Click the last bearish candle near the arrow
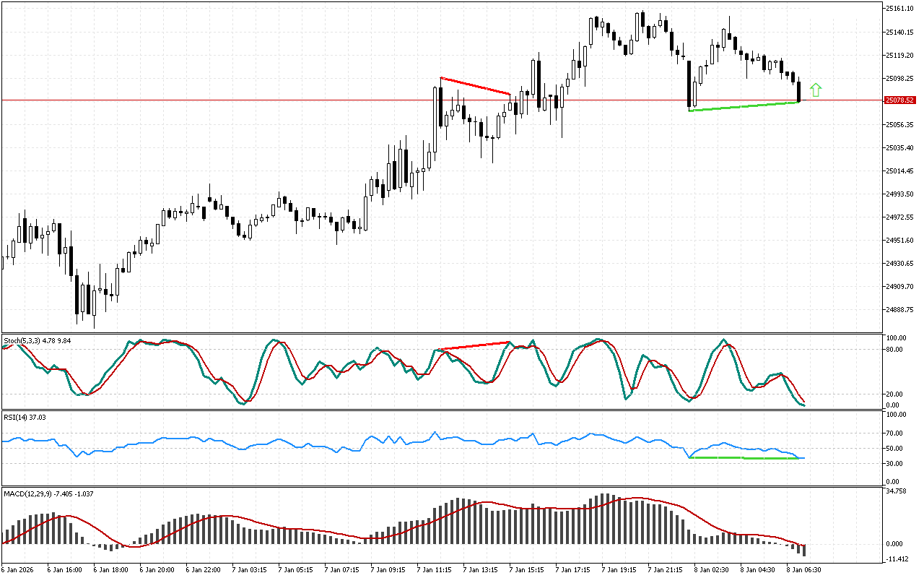 click(799, 92)
